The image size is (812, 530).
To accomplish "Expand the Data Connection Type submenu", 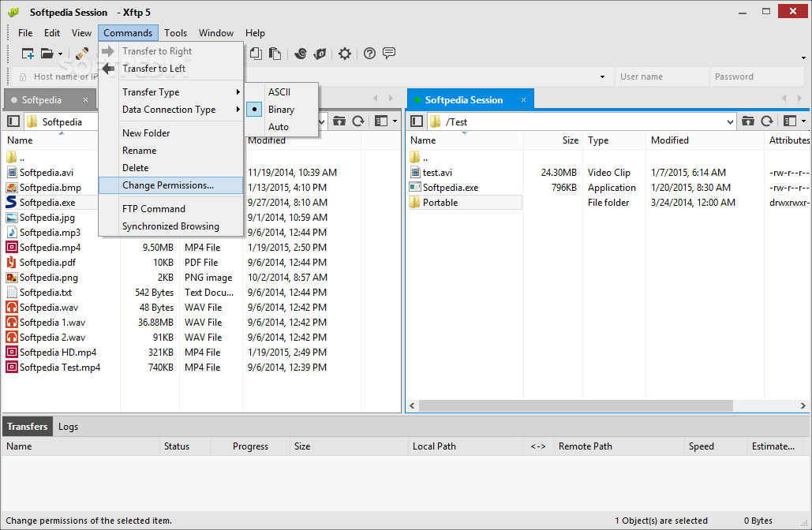I will pyautogui.click(x=171, y=110).
